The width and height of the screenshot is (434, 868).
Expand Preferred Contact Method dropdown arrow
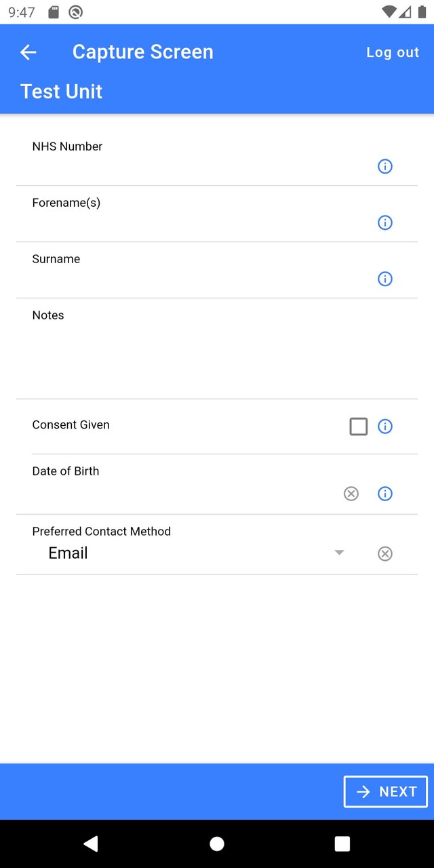tap(339, 553)
